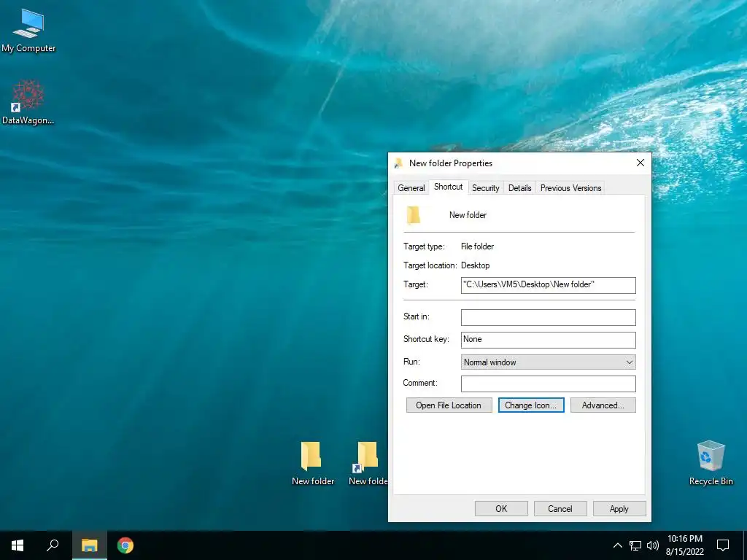Open taskbar search magnifier
Viewport: 747px width, 560px height.
[x=53, y=545]
